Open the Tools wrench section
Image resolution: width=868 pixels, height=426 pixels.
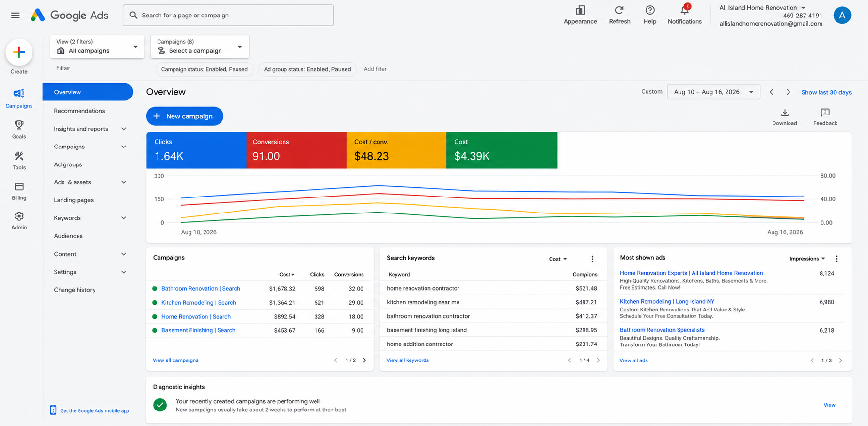(19, 160)
